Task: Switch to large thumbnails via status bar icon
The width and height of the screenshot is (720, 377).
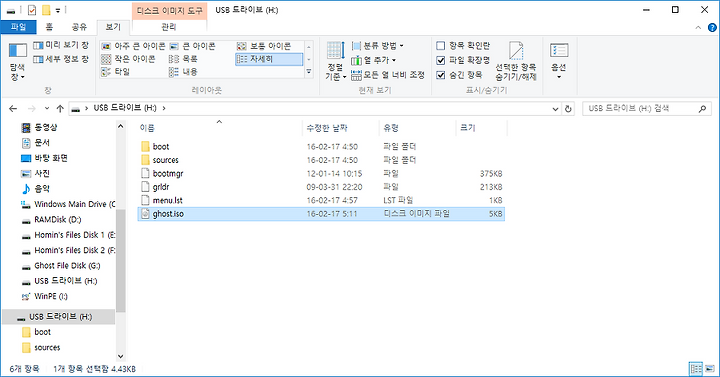Action: pos(710,369)
